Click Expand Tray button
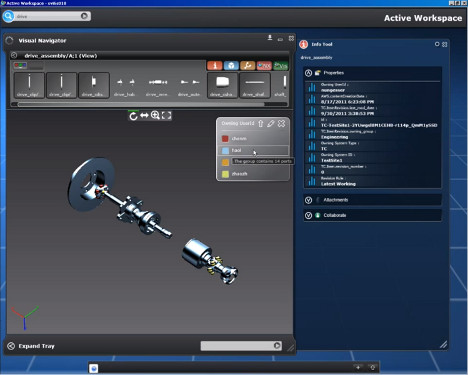Image resolution: width=468 pixels, height=375 pixels. click(31, 346)
